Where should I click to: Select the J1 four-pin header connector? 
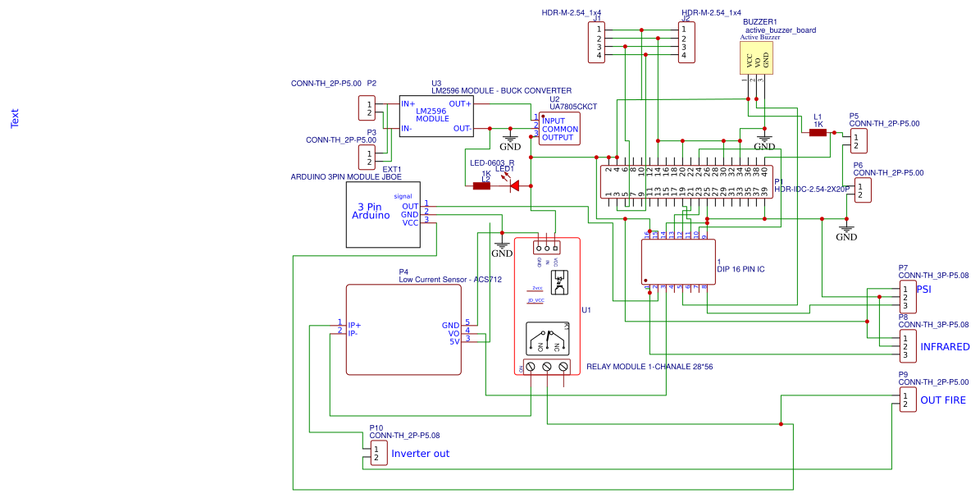click(x=597, y=43)
